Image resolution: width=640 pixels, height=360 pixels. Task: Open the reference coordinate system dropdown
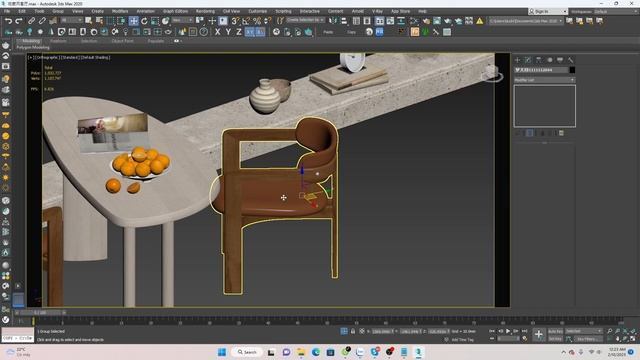(182, 20)
